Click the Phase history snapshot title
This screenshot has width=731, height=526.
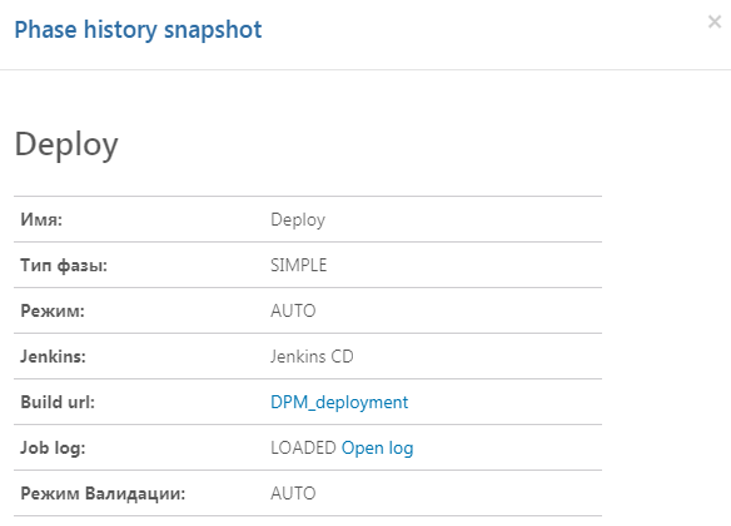(x=137, y=30)
